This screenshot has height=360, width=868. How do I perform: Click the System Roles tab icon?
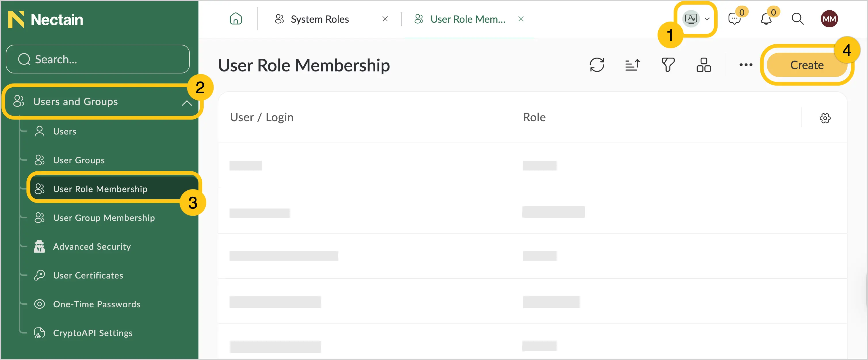[279, 19]
